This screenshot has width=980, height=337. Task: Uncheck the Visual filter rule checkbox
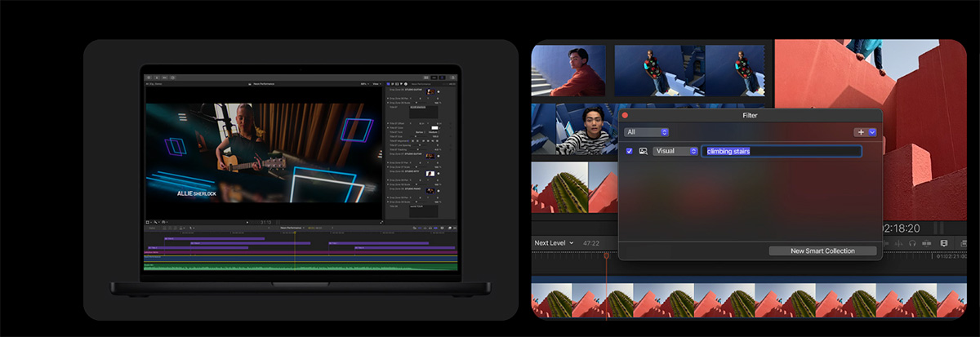click(x=629, y=151)
